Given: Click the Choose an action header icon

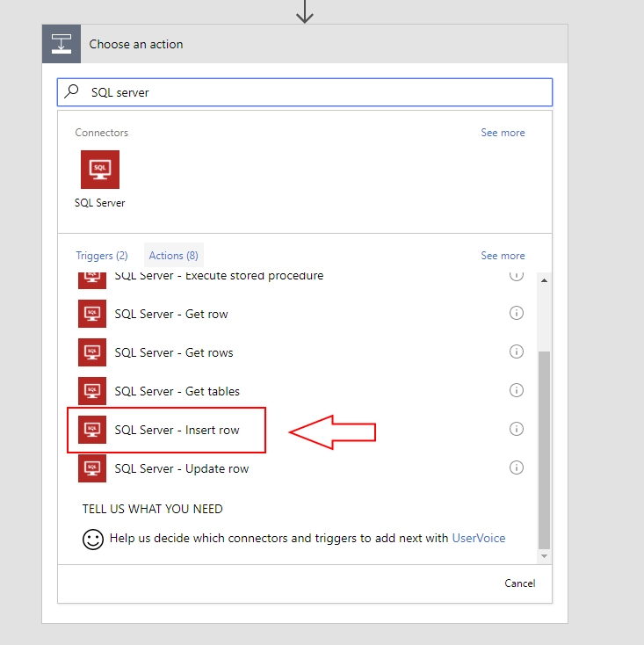Looking at the screenshot, I should coord(62,44).
